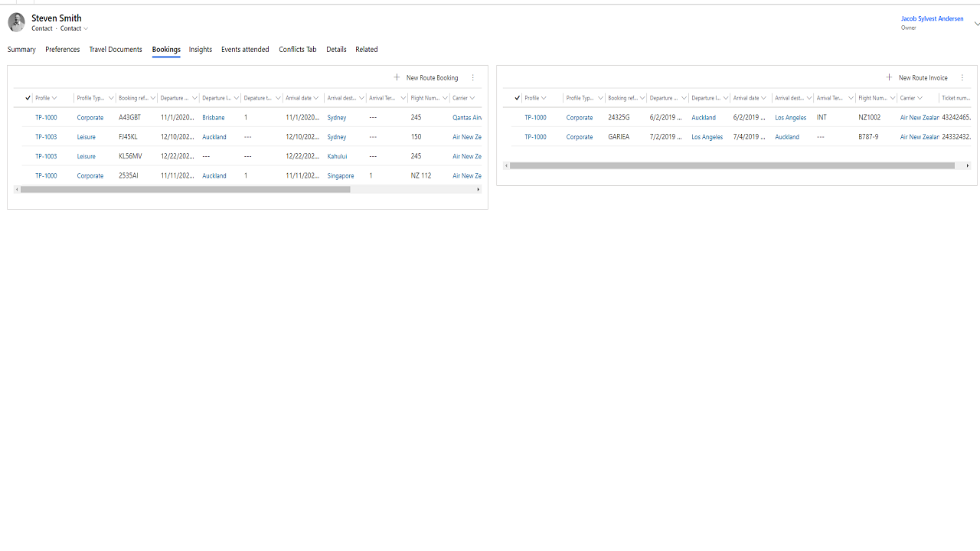Viewport: 980px width, 551px height.
Task: Open Flight Number column menu in Invoice grid
Action: tap(893, 98)
